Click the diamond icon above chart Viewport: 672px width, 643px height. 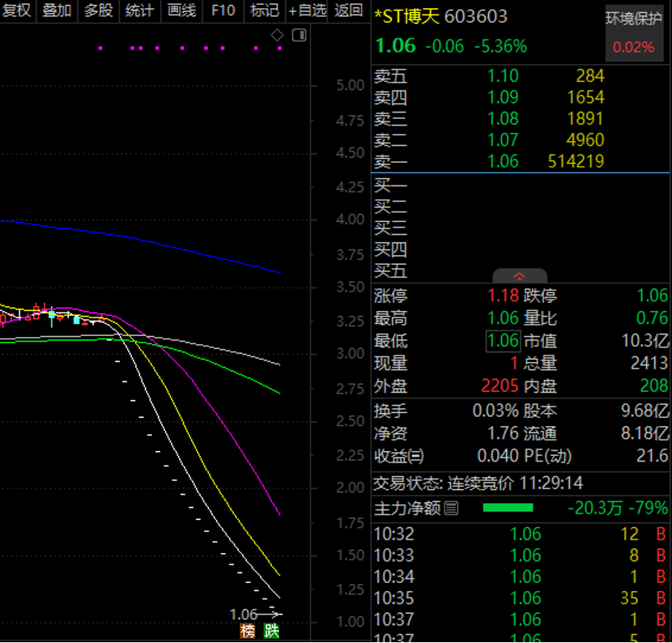[277, 35]
